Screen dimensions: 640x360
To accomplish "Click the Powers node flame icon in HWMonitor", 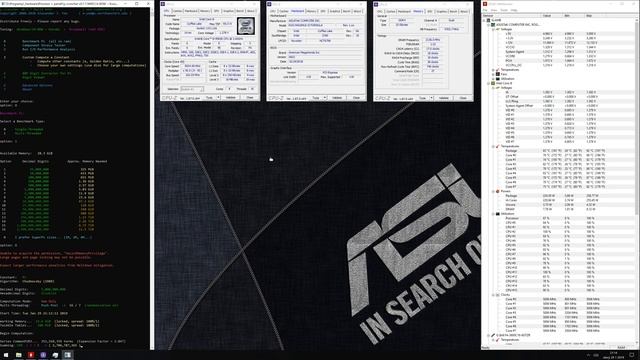I will tap(498, 191).
